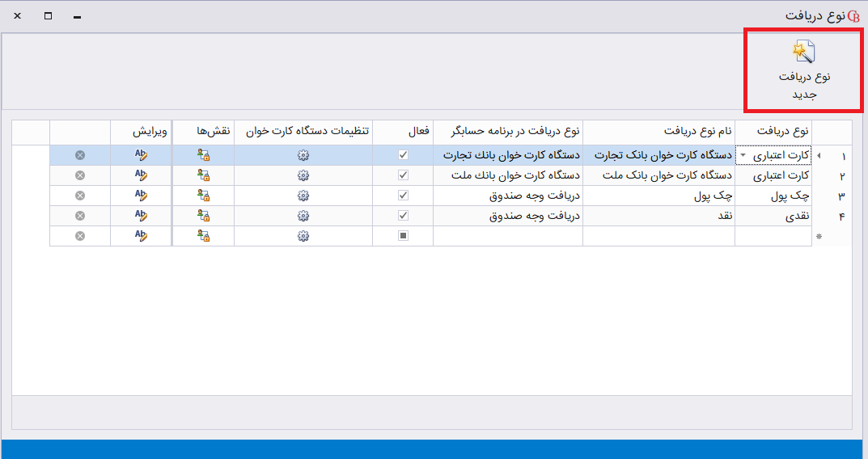Expand کارت اعتباری dropdown in first row
The width and height of the screenshot is (868, 459).
tap(743, 155)
